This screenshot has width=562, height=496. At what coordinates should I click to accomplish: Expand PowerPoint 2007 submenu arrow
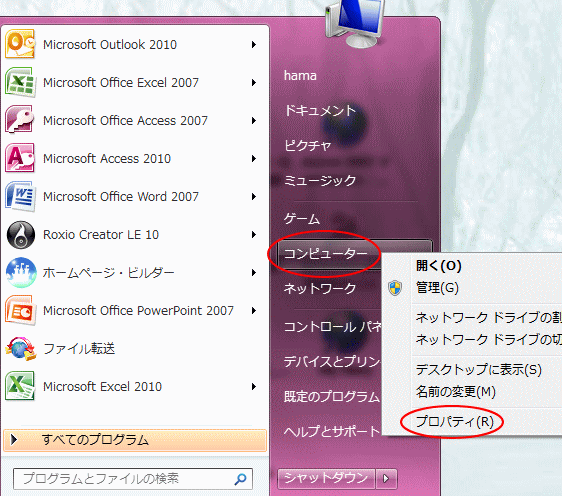254,310
